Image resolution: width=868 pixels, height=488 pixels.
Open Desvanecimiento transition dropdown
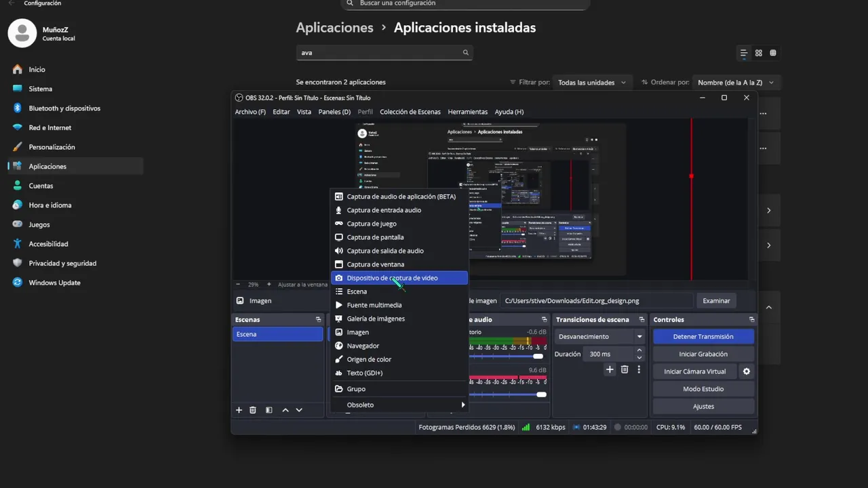point(600,336)
